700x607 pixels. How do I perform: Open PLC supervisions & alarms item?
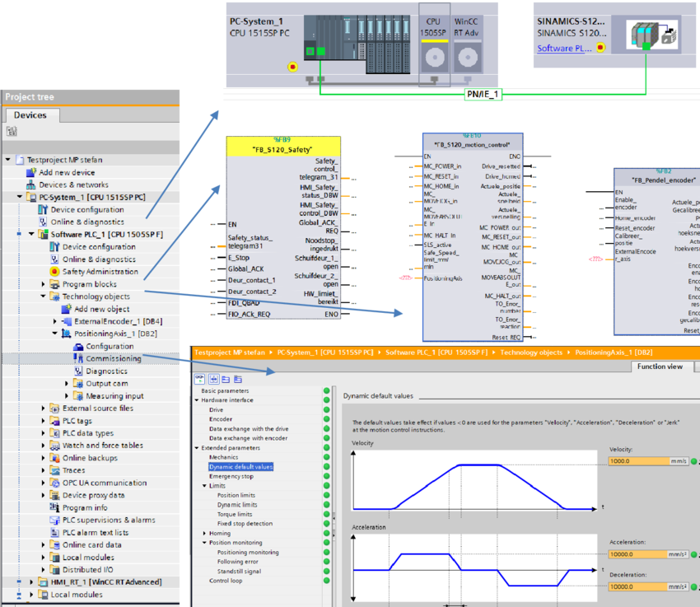107,520
